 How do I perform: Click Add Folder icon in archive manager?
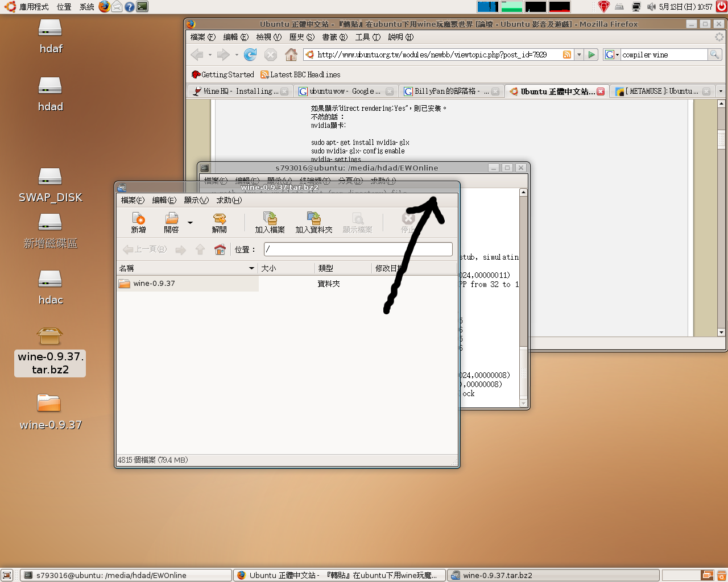pyautogui.click(x=313, y=222)
